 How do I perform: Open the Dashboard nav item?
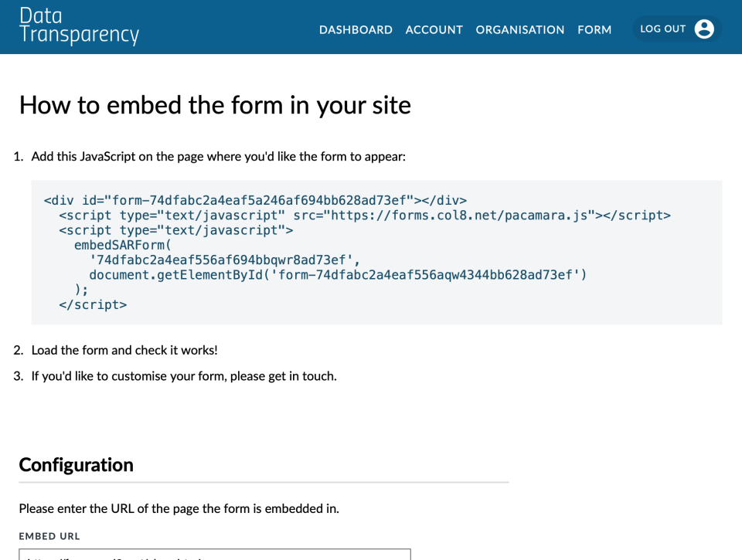click(356, 30)
